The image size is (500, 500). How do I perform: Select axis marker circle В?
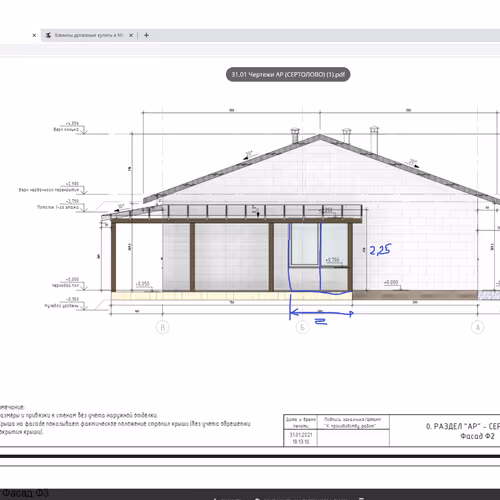[x=163, y=327]
